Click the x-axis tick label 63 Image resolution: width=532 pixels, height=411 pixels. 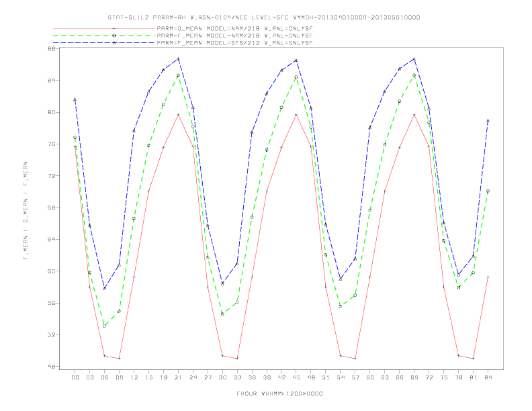(x=385, y=377)
